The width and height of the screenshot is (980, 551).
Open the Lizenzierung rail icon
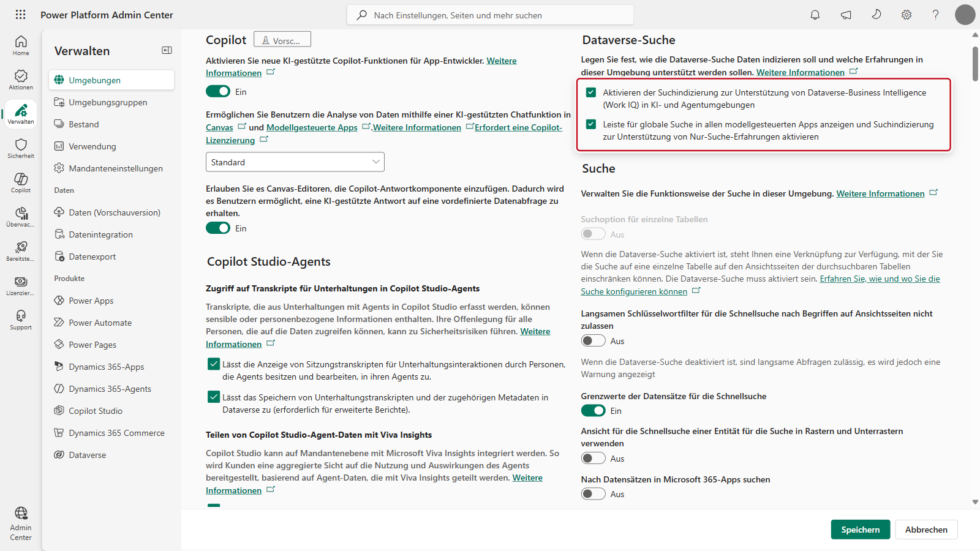pos(21,285)
